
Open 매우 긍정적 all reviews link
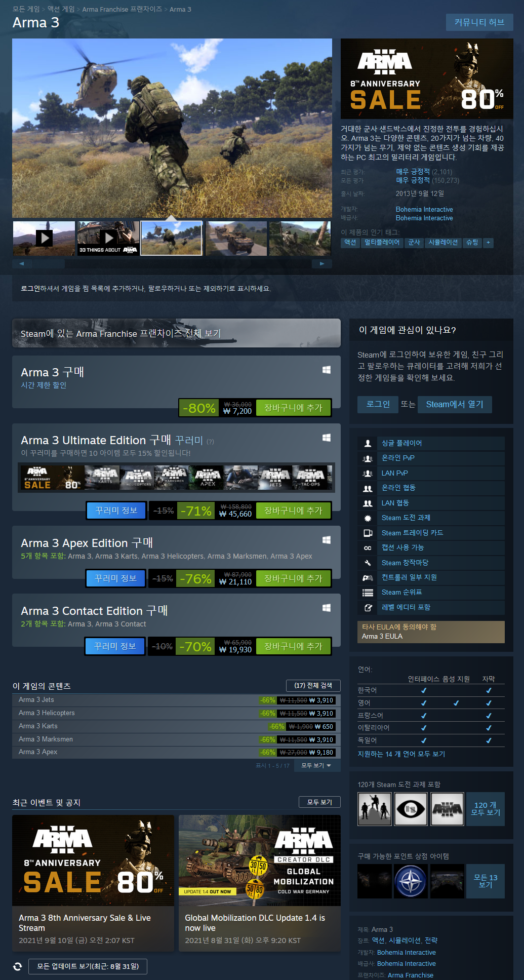tap(413, 180)
